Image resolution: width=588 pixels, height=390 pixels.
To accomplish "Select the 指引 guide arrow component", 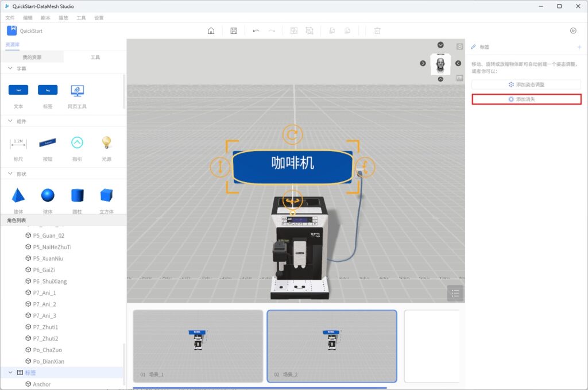I will click(77, 143).
